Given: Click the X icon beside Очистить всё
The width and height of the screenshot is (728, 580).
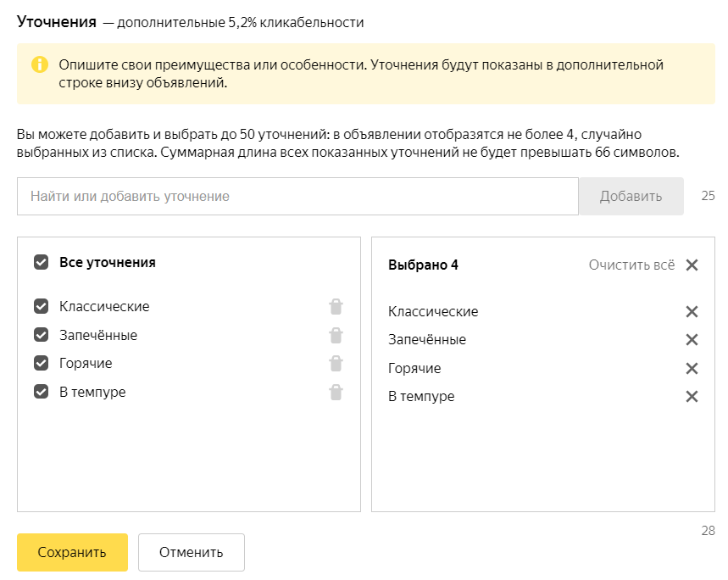Looking at the screenshot, I should click(x=692, y=265).
